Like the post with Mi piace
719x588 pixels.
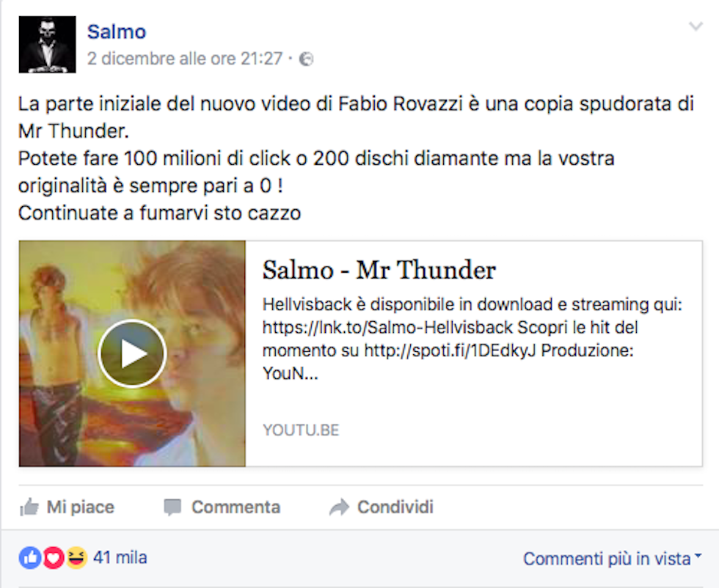coord(67,507)
